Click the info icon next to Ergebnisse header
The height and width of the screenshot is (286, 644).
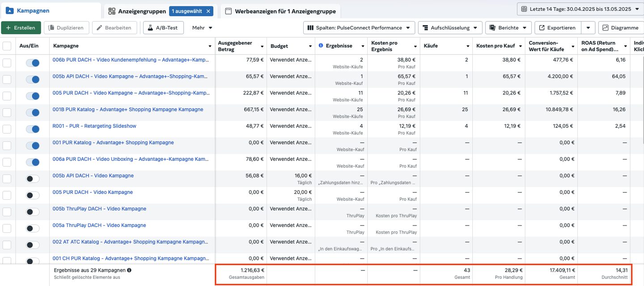click(x=321, y=46)
